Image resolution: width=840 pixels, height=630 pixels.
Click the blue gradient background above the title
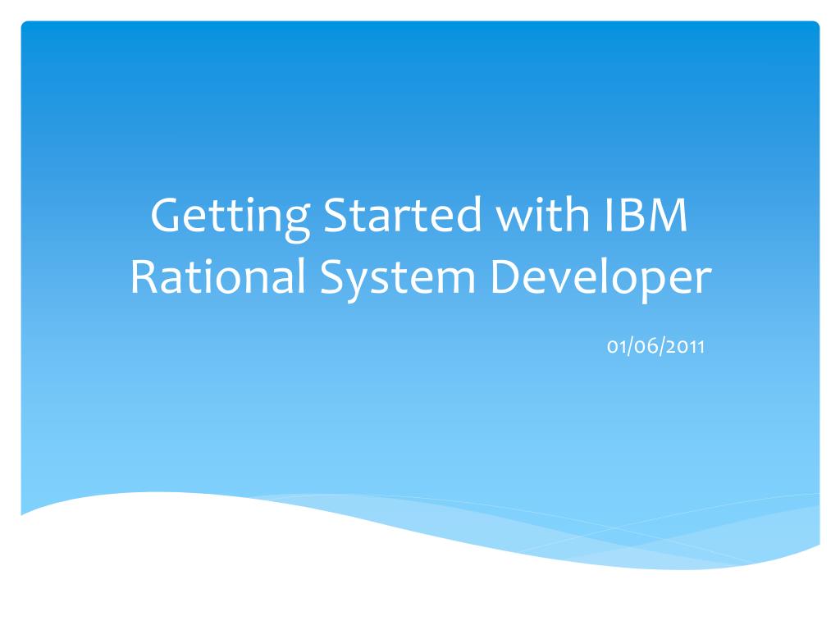(420, 107)
